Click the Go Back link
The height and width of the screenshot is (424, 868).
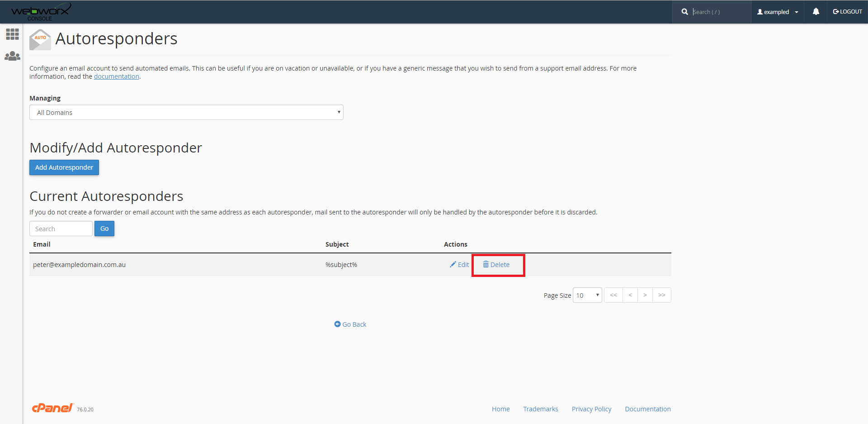click(x=350, y=324)
